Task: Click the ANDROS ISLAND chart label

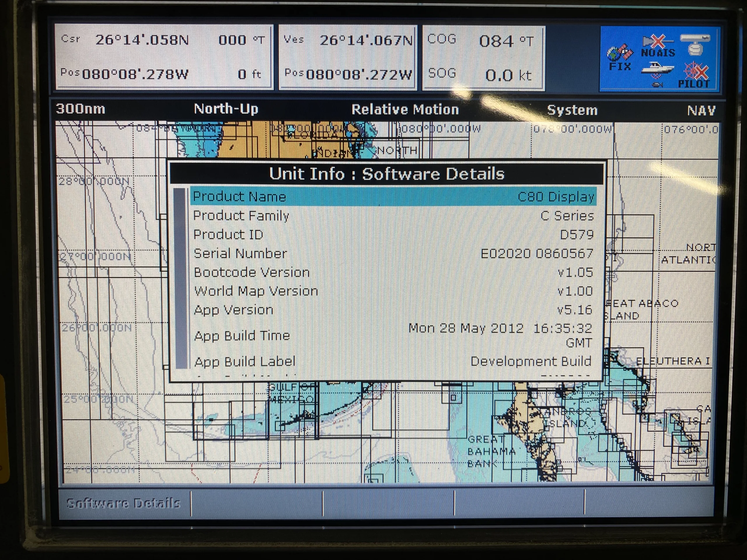Action: coord(567,418)
